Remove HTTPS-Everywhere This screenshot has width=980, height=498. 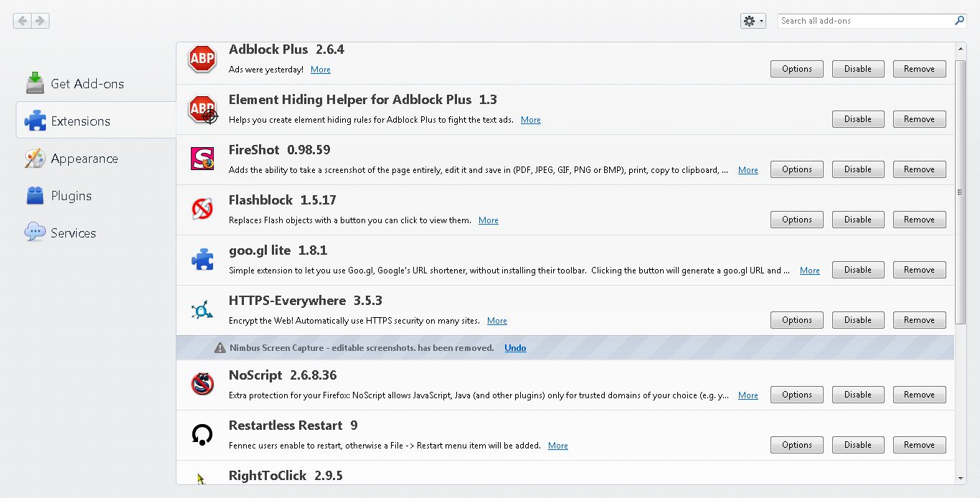coord(920,320)
